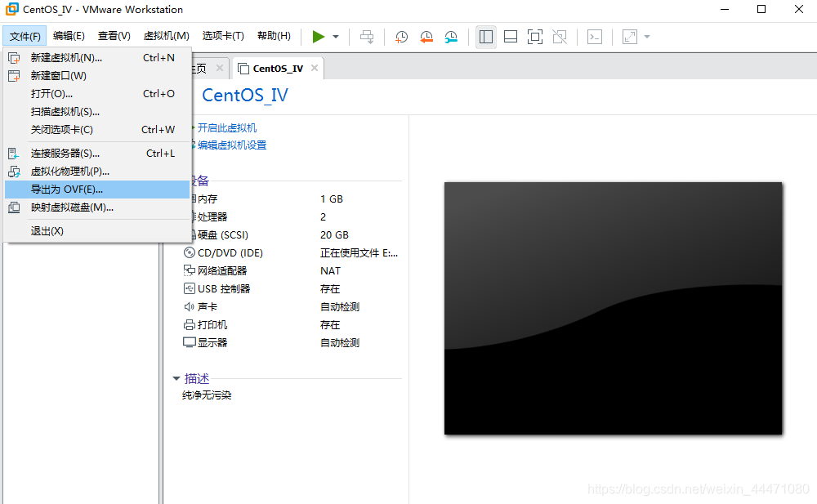Open the 编辑(E) menu

69,36
